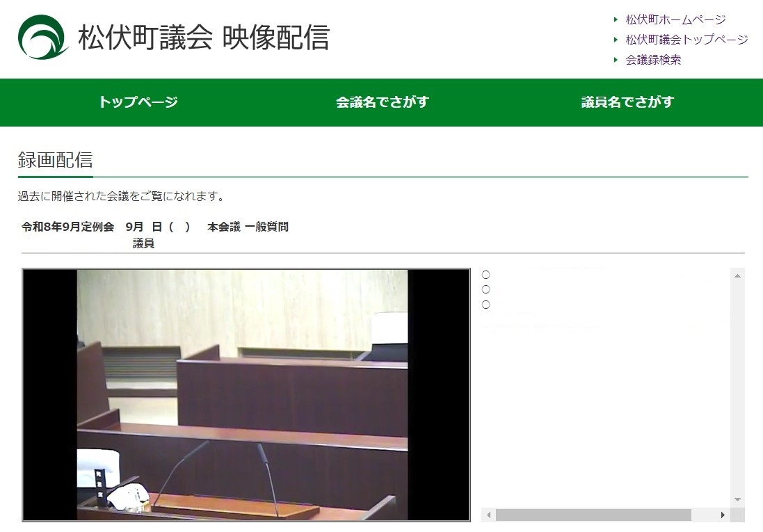Open the 松伏町議会トップページ link
Screen dimensions: 763x532
pyautogui.click(x=686, y=40)
